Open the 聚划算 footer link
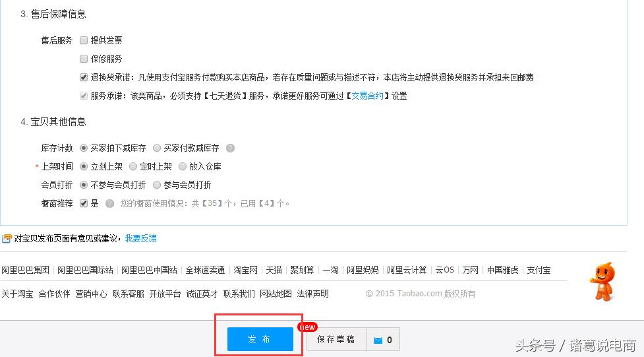 (x=302, y=270)
